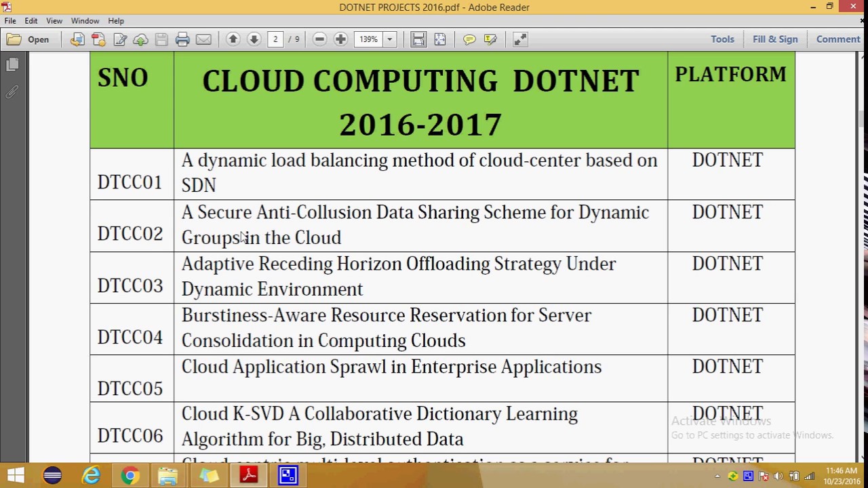
Task: Zoom out with the minus button
Action: (319, 39)
